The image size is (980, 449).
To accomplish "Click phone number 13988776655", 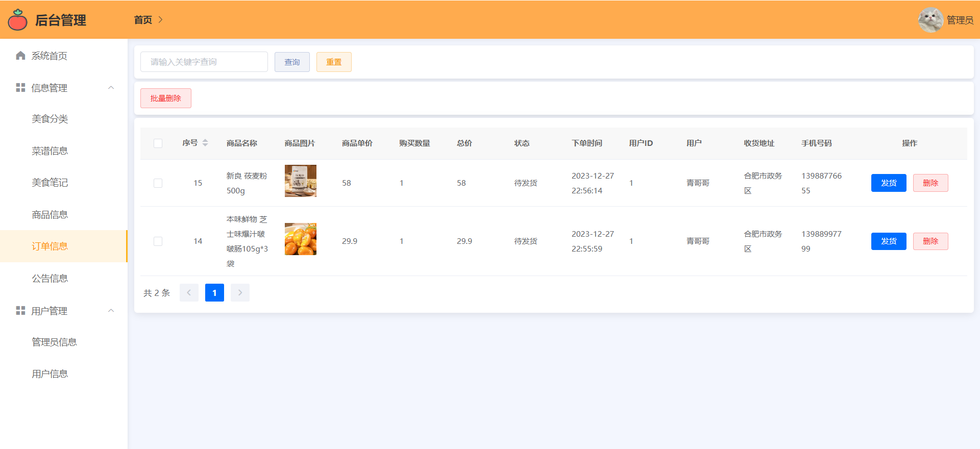I will [x=822, y=183].
